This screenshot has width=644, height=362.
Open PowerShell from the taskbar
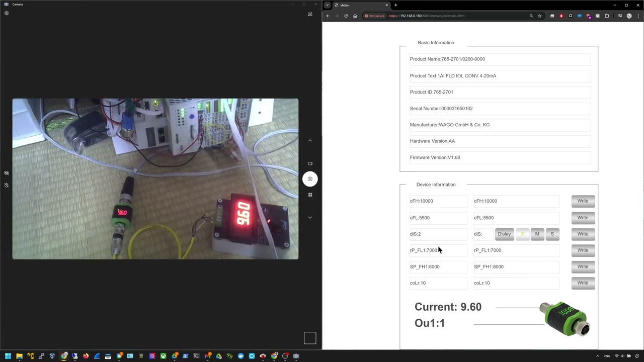pos(185,356)
